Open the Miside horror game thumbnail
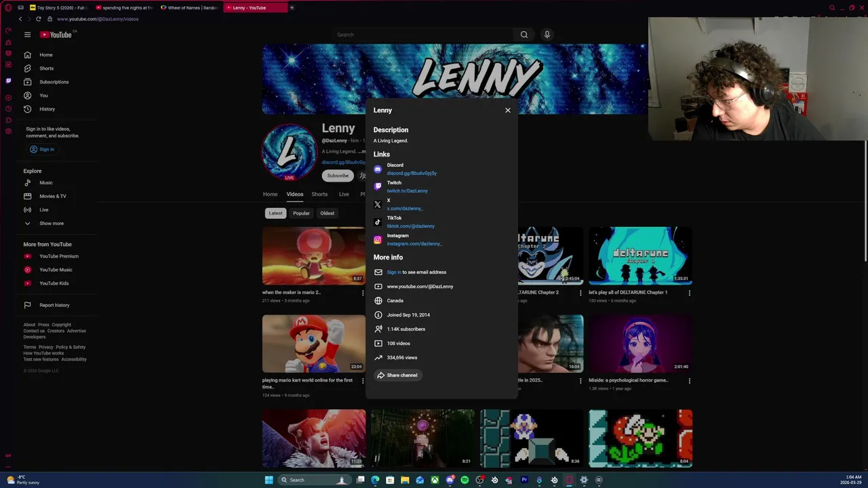Viewport: 868px width, 488px height. tap(640, 344)
